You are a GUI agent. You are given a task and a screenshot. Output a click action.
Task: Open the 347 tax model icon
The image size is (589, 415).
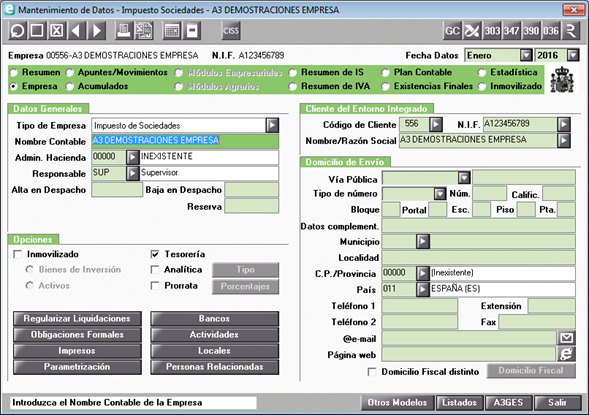[512, 31]
